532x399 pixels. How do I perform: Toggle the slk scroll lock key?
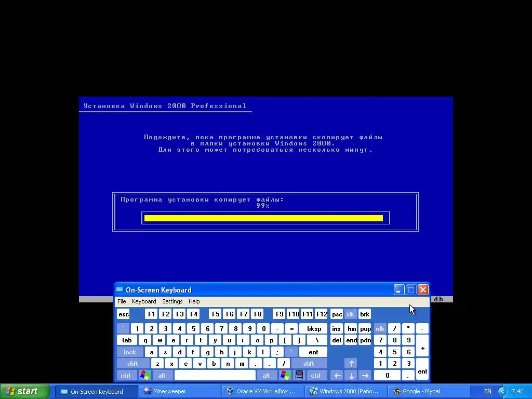[x=351, y=314]
